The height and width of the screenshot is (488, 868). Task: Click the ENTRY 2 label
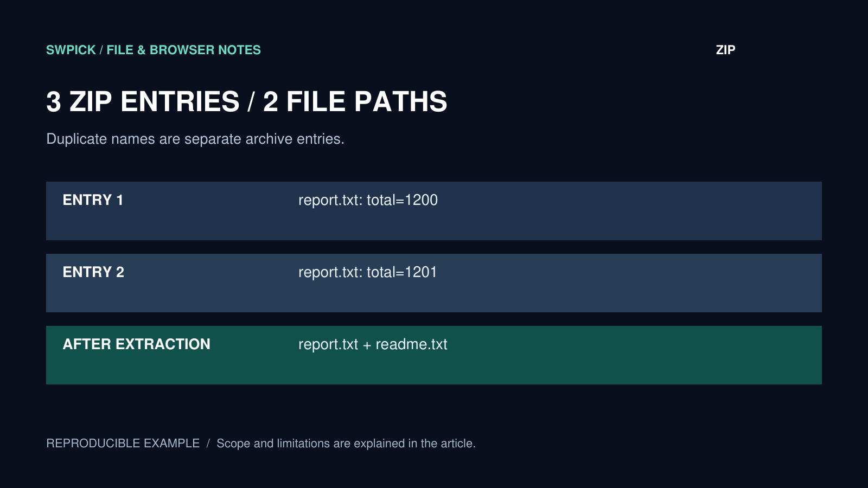coord(93,272)
